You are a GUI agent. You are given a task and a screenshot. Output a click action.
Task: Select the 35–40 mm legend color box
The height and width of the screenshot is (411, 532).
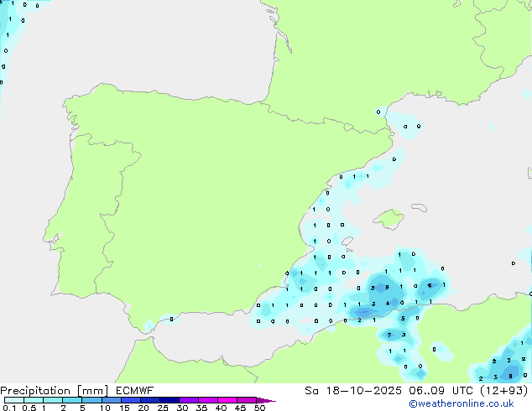tap(207, 400)
